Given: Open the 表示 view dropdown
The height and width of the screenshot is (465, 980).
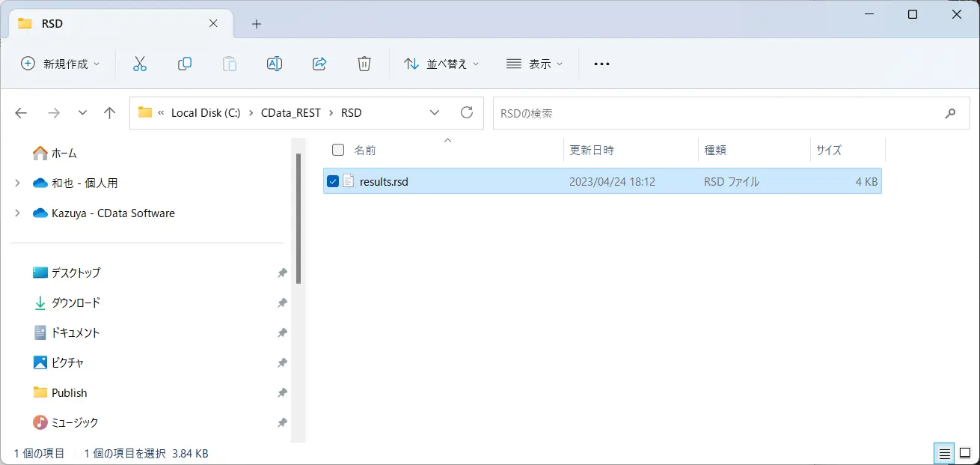Looking at the screenshot, I should (x=535, y=64).
